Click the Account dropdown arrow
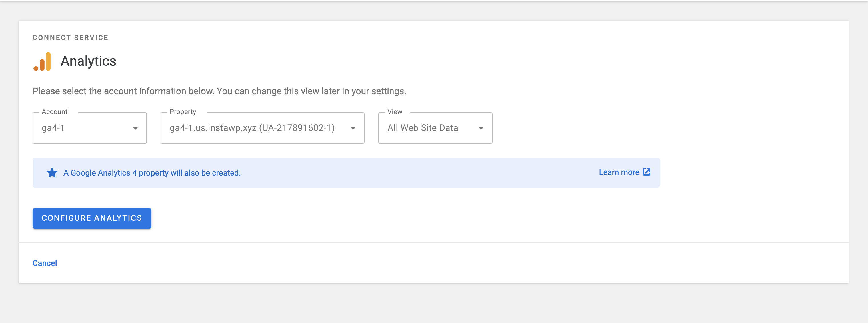This screenshot has height=323, width=868. (135, 128)
